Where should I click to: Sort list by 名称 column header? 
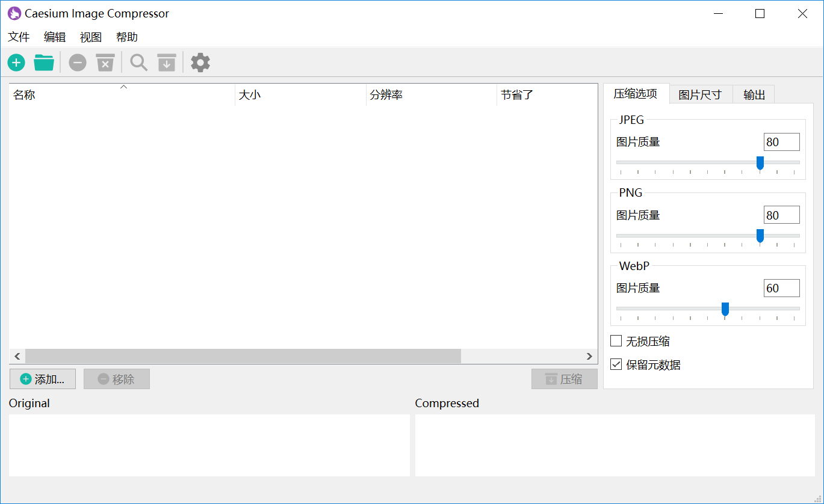coord(120,95)
